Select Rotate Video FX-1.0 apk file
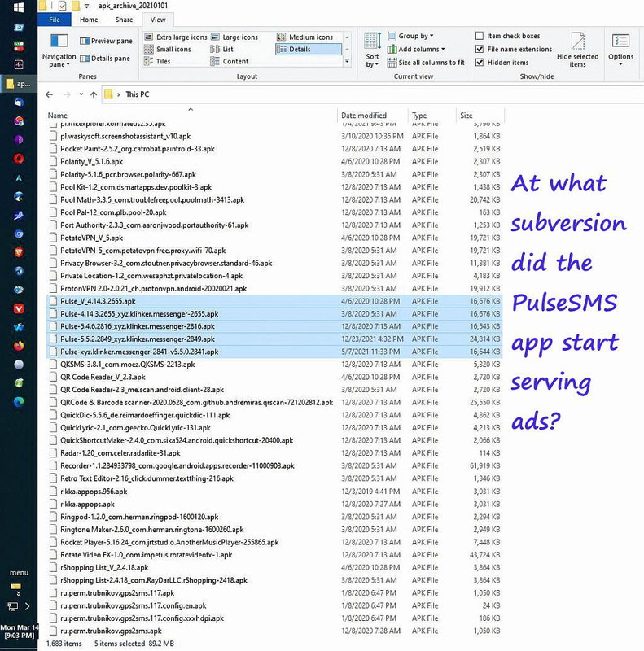The image size is (644, 651). (274, 555)
